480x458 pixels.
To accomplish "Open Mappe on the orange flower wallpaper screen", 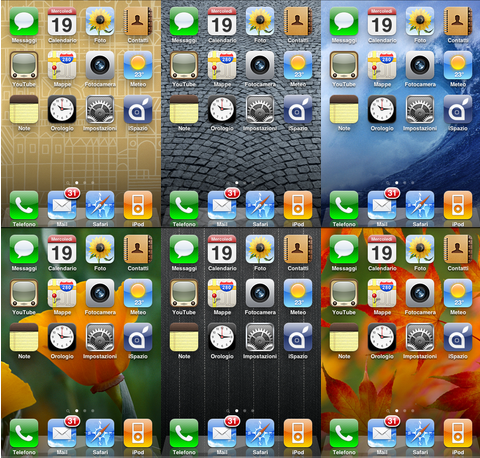I will (62, 293).
